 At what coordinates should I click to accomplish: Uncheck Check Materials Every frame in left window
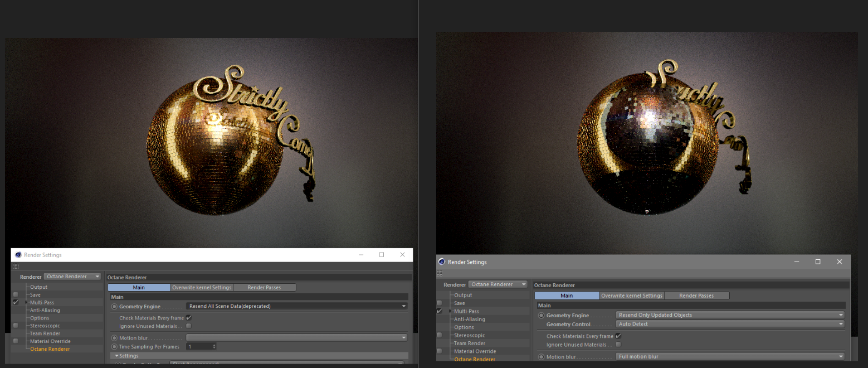click(188, 318)
